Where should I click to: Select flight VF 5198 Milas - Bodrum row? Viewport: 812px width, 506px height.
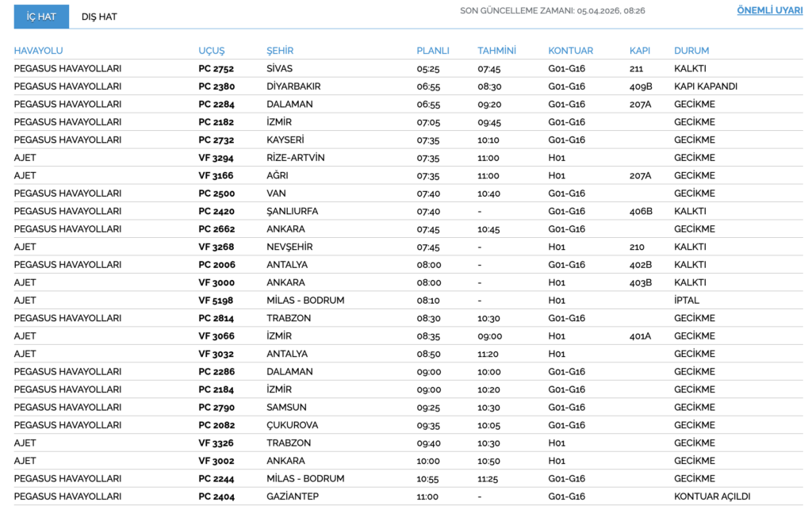coord(408,301)
